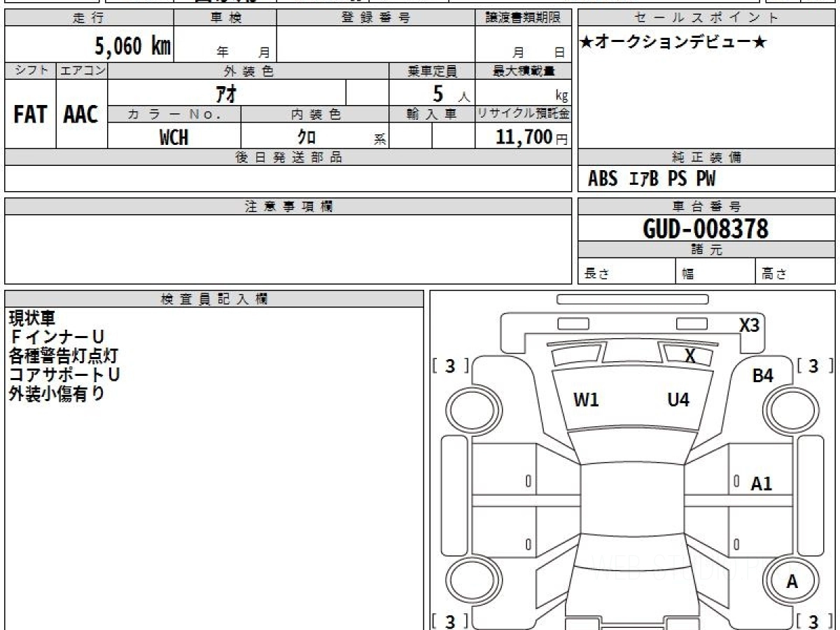The height and width of the screenshot is (630, 840).
Task: Select the 11,700円 recycle deposit value
Action: tap(532, 137)
